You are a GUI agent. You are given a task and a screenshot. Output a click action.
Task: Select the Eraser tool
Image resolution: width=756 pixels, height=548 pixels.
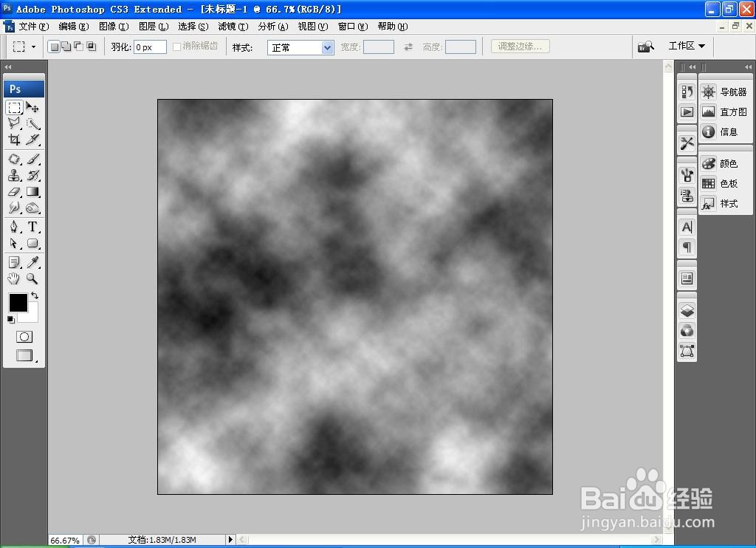coord(15,192)
